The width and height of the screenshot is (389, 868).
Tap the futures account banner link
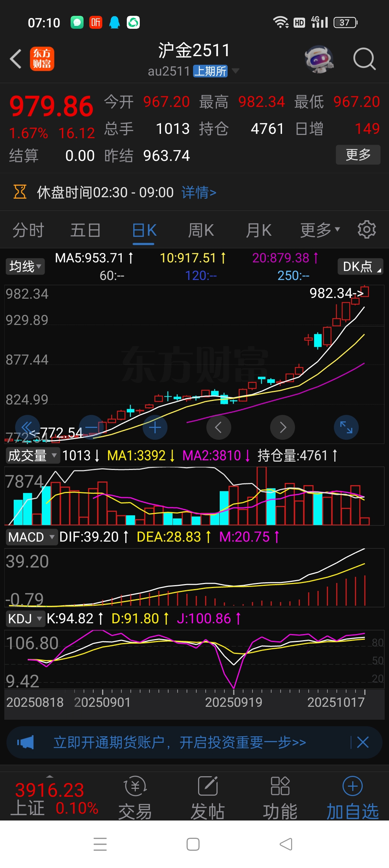coord(180,742)
